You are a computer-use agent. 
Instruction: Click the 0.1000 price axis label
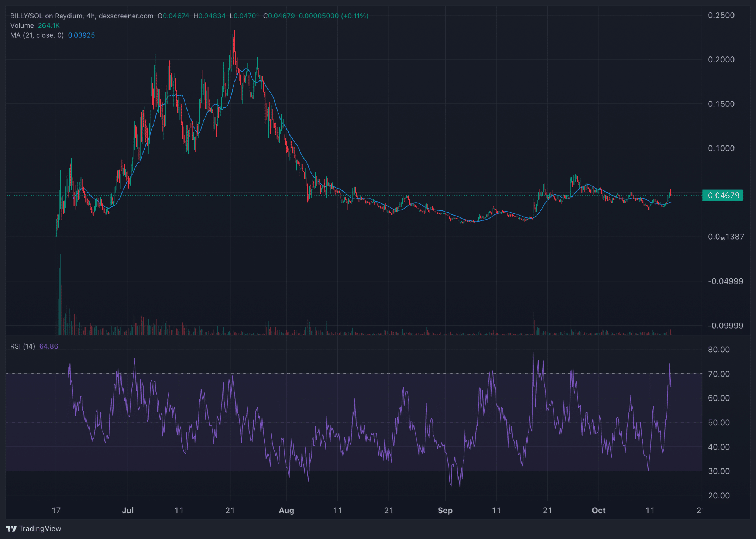click(721, 148)
